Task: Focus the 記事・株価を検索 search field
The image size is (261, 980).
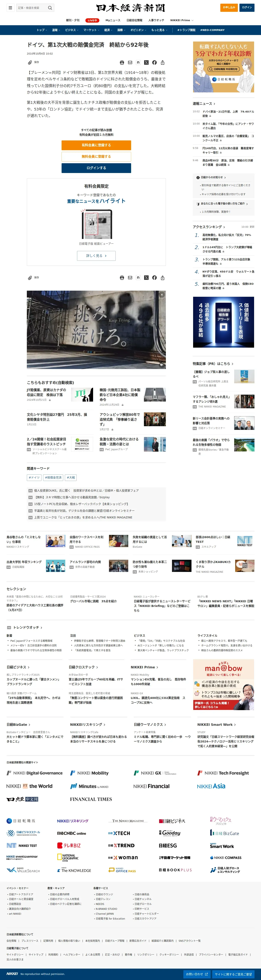Action: pyautogui.click(x=32, y=8)
